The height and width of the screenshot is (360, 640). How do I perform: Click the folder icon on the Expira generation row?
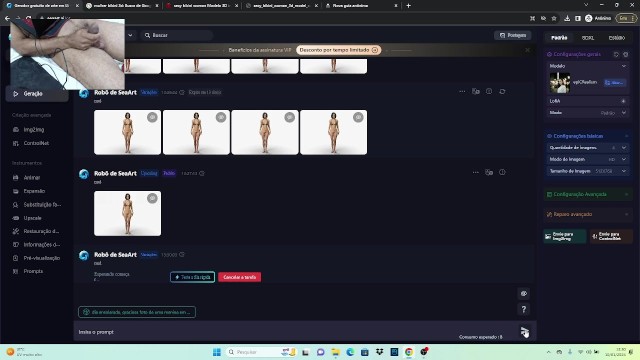click(476, 91)
